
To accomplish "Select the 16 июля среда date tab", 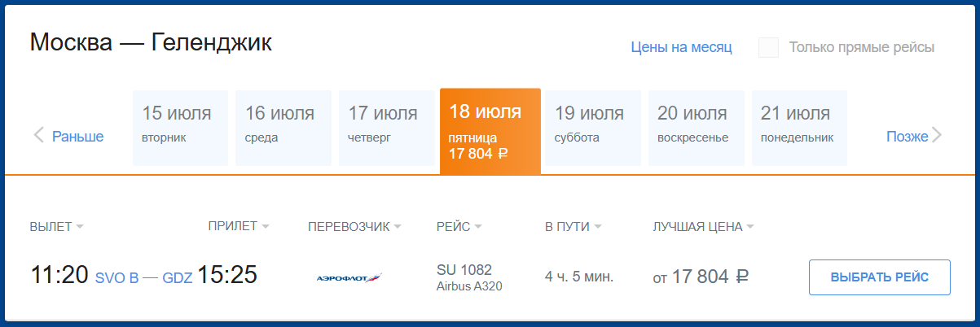I will tap(283, 128).
